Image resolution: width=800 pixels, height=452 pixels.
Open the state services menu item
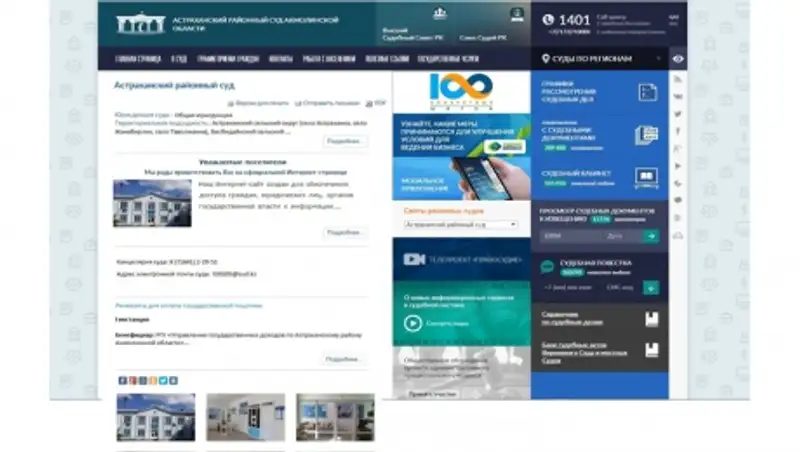pyautogui.click(x=448, y=59)
